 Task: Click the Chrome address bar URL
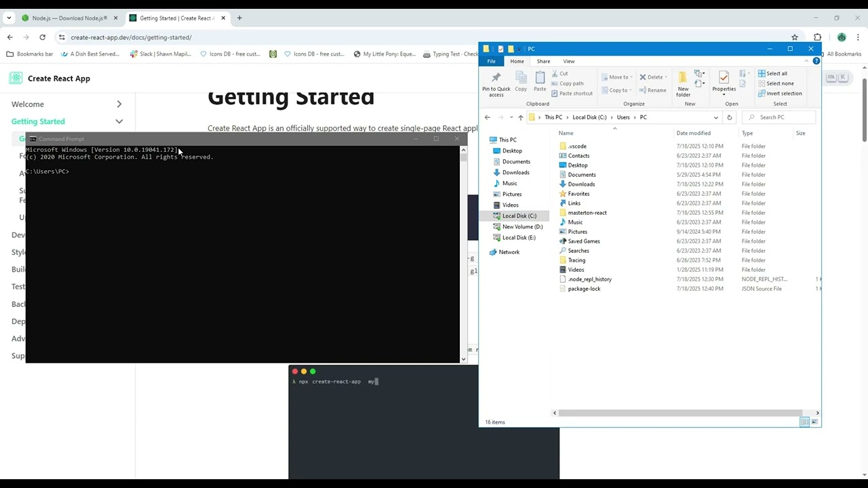pos(131,37)
